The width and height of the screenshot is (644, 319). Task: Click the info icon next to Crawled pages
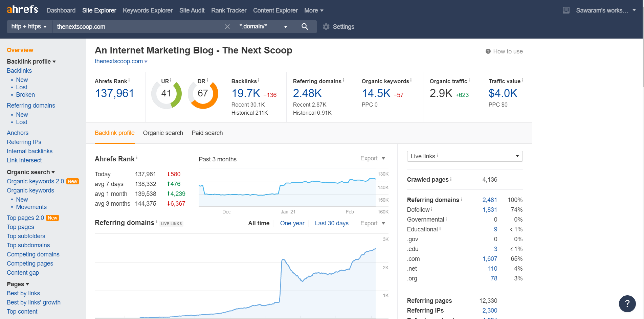click(x=451, y=179)
